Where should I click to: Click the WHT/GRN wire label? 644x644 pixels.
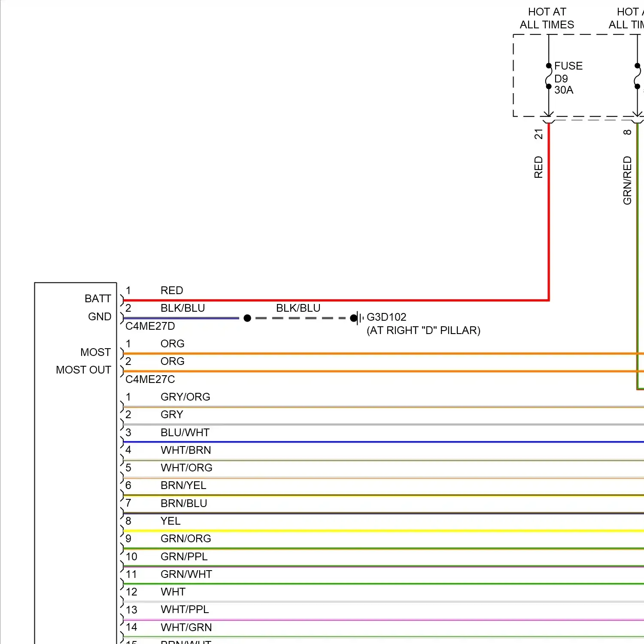click(186, 627)
